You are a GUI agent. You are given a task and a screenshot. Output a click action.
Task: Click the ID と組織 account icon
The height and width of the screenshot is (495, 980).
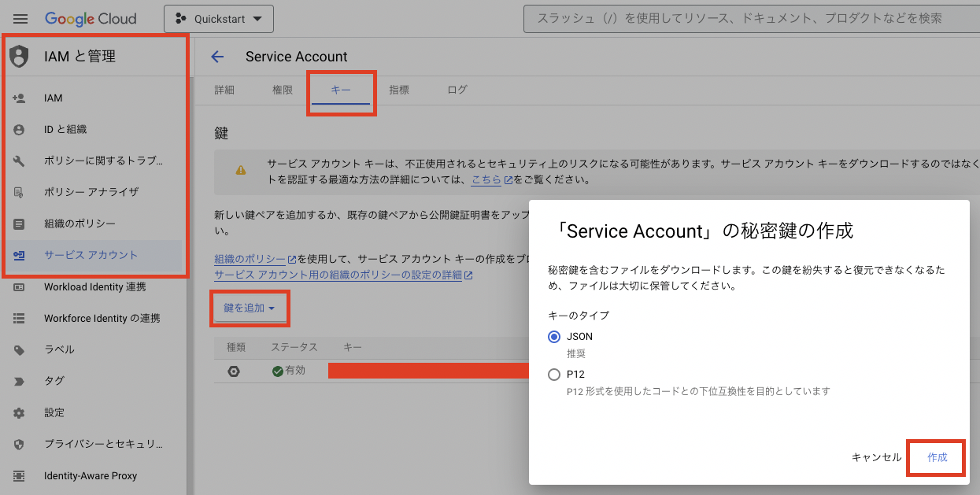19,130
